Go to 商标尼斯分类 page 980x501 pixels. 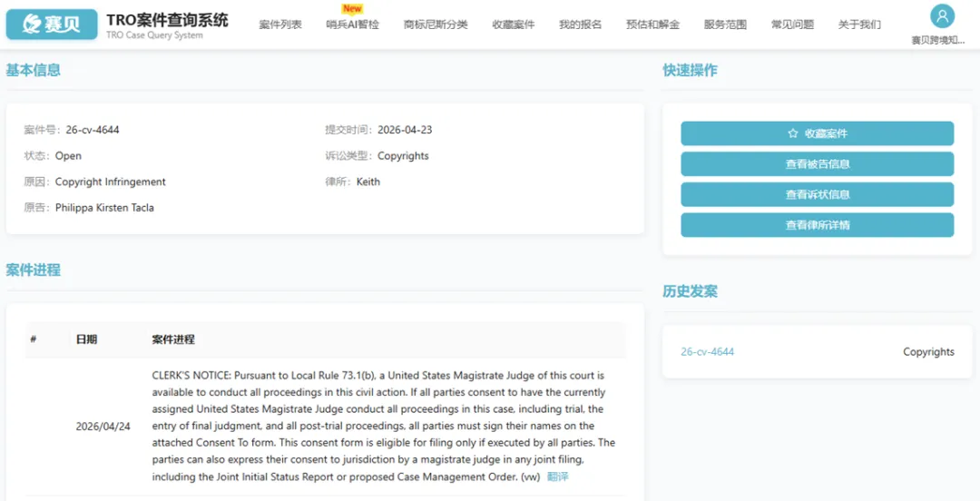436,25
